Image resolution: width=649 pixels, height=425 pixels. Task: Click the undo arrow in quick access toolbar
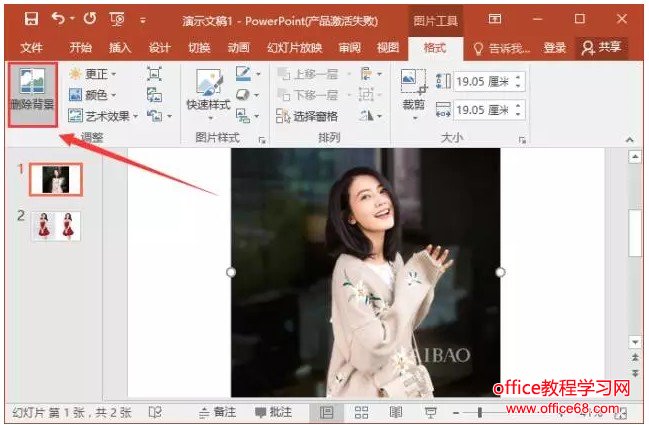point(58,19)
